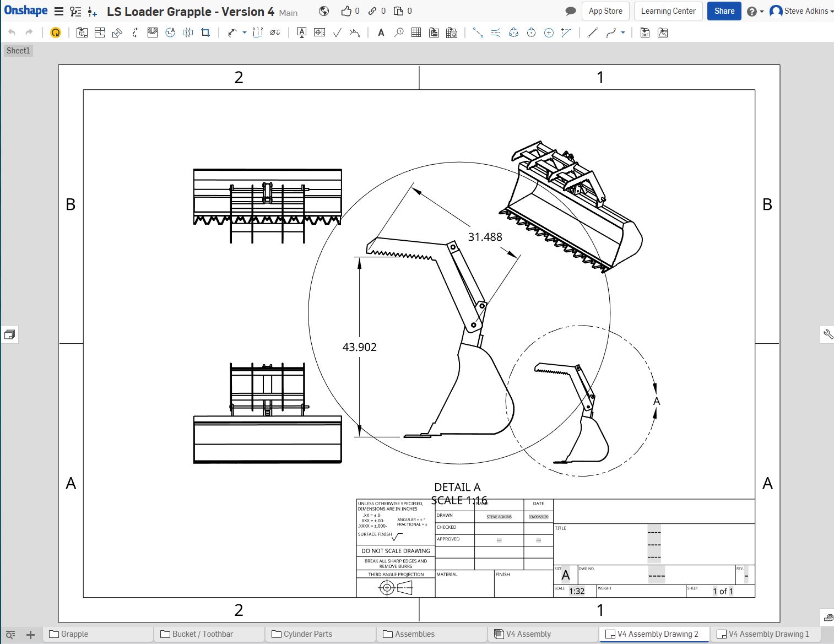
Task: Select the Crop view tool
Action: (205, 33)
